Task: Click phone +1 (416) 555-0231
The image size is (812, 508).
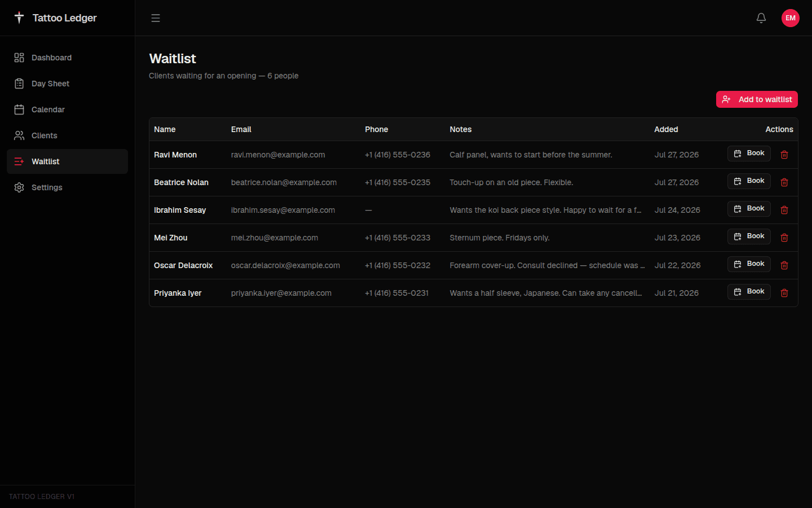Action: [397, 293]
